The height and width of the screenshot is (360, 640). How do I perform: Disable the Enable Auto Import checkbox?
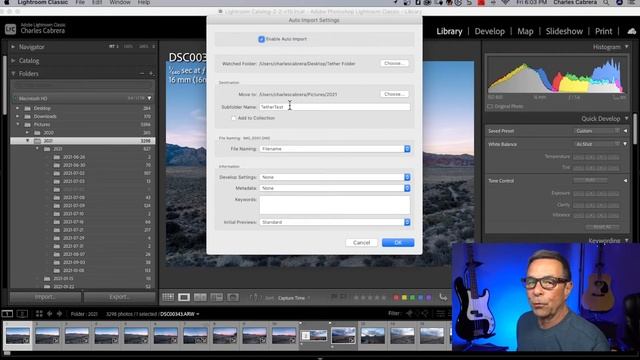262,39
